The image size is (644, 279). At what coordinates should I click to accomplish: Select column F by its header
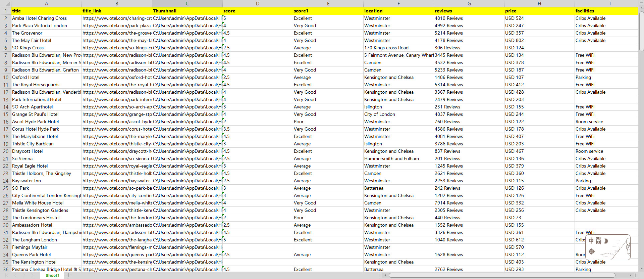click(398, 4)
